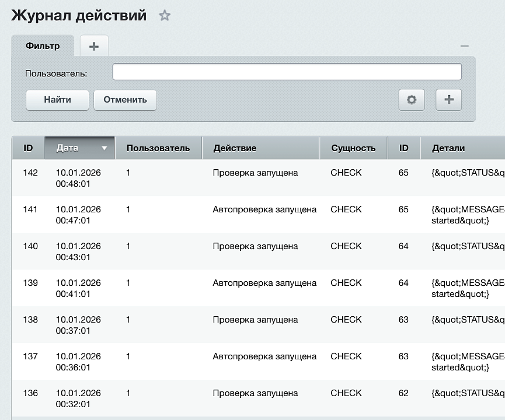Click the Отменить button

click(x=125, y=100)
